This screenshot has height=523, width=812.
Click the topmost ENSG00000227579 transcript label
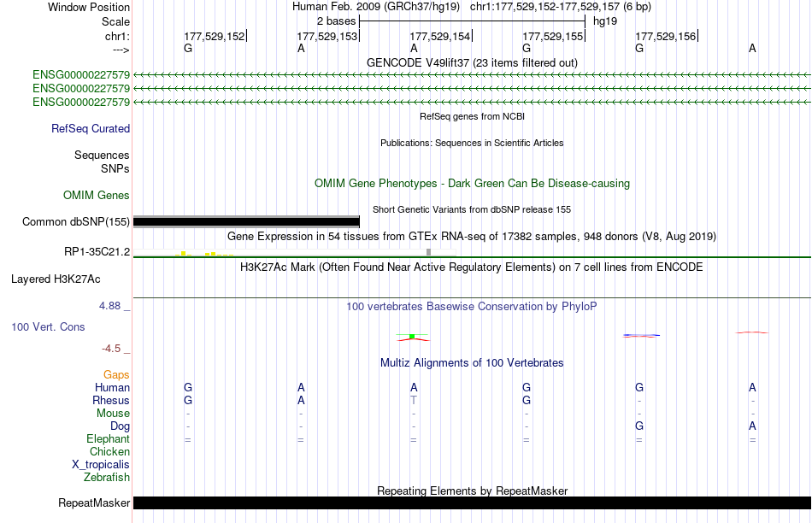(x=81, y=75)
